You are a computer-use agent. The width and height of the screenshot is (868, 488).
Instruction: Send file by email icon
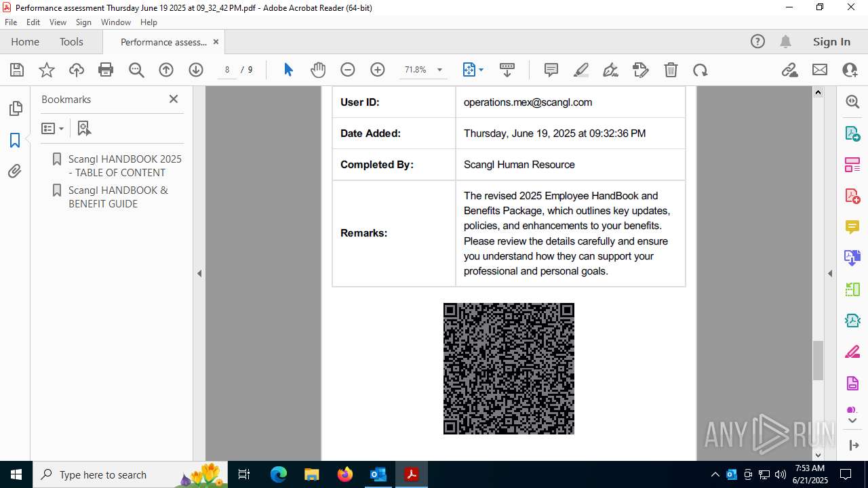tap(820, 70)
